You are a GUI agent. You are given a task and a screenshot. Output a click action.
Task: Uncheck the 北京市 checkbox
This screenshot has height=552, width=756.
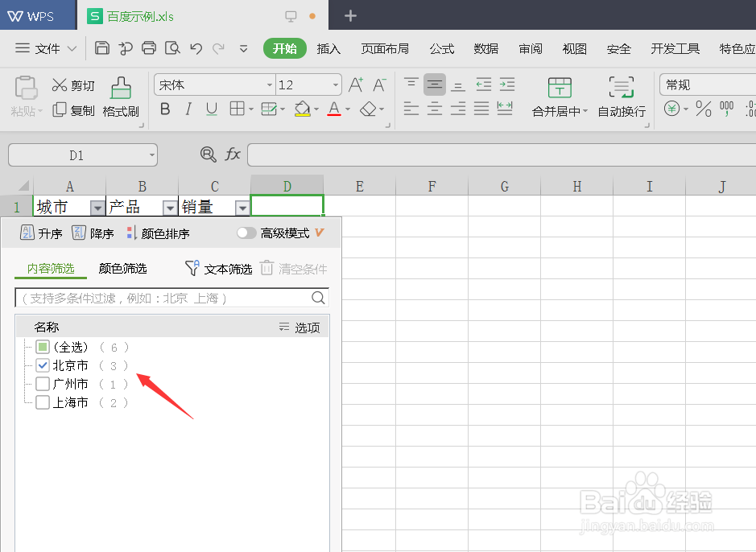(43, 365)
